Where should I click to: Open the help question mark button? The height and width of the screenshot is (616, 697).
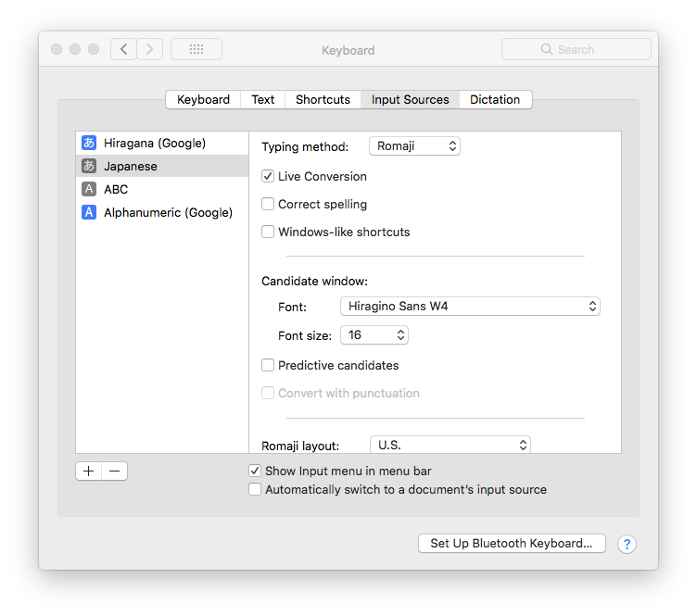627,544
